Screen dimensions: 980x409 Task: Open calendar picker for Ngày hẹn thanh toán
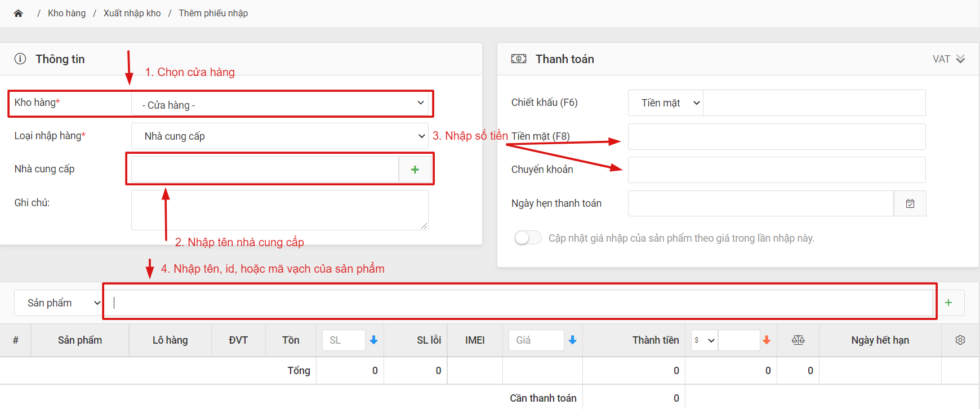(910, 203)
